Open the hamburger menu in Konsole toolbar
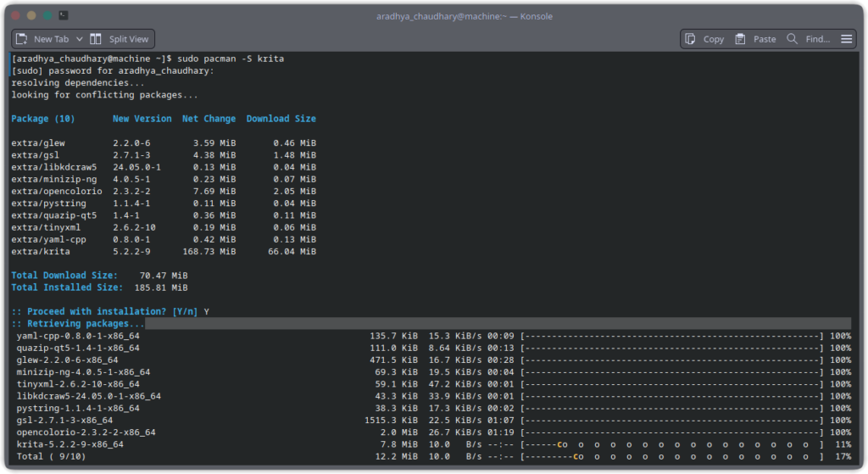 pyautogui.click(x=847, y=39)
